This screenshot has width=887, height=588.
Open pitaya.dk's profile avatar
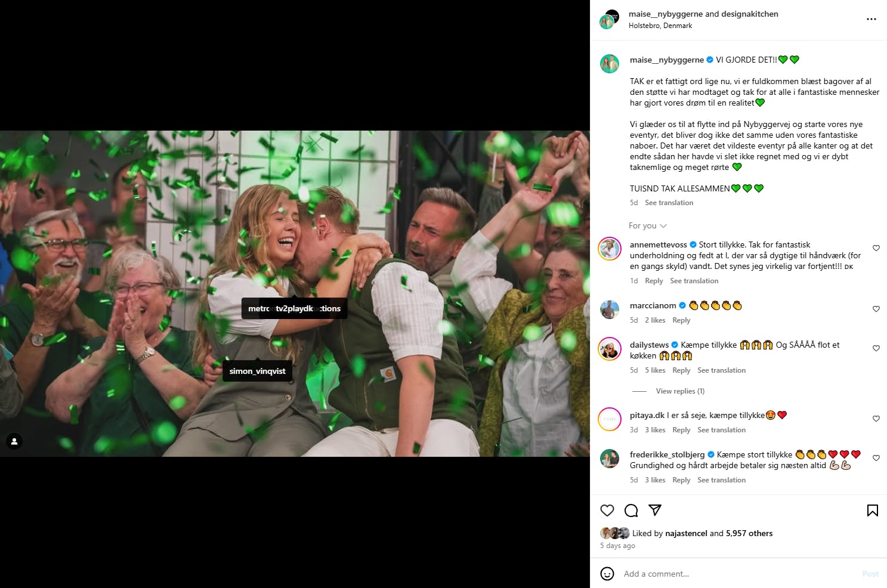pyautogui.click(x=610, y=419)
